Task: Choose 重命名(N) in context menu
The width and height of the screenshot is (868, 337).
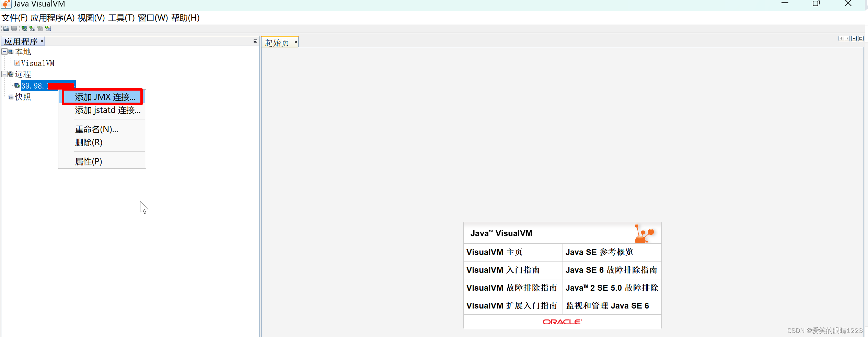Action: tap(102, 129)
